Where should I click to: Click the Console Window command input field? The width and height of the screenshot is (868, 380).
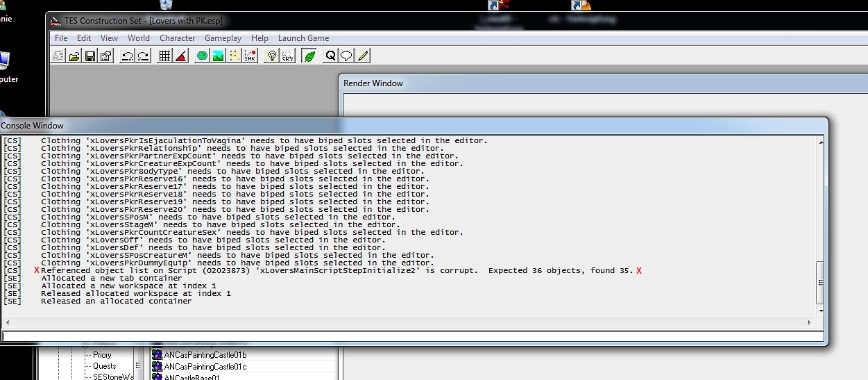point(413,336)
